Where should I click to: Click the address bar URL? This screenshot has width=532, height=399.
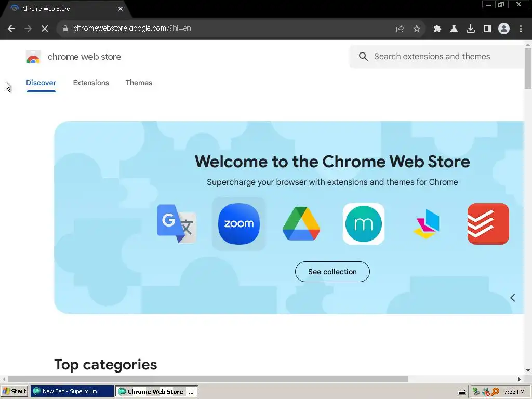(132, 28)
